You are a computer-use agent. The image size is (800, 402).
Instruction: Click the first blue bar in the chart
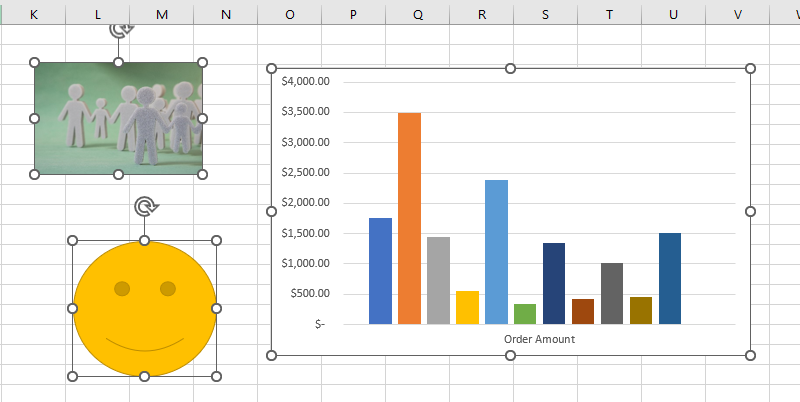coord(380,271)
